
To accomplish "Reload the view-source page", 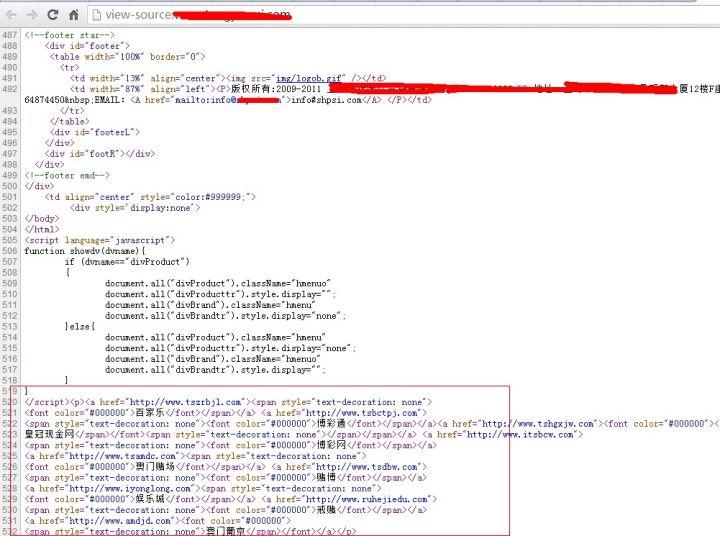I will point(53,15).
